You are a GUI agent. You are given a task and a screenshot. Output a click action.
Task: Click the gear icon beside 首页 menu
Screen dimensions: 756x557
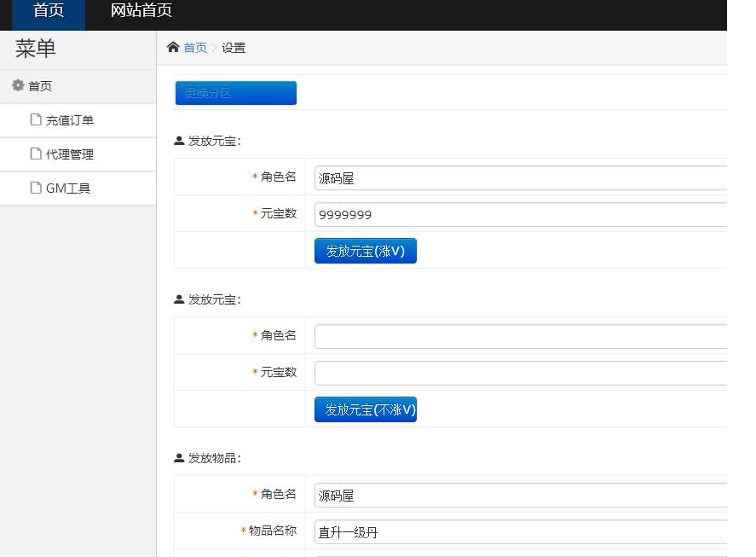click(x=18, y=86)
